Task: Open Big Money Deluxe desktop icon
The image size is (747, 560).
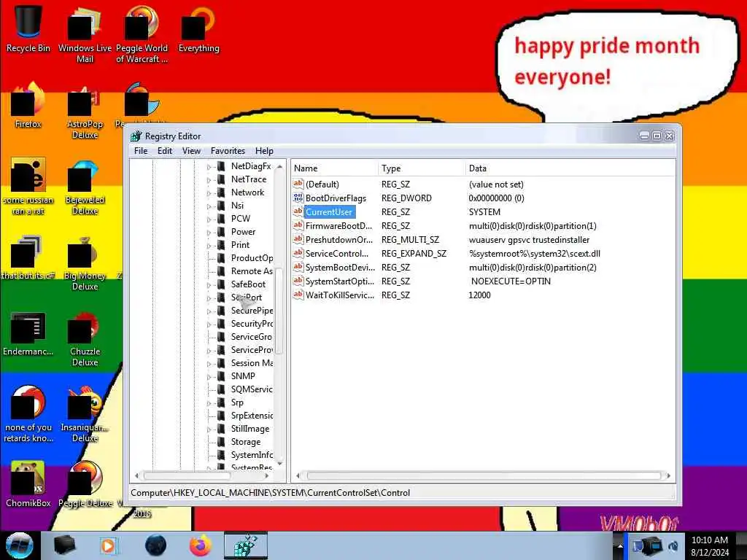Action: [85, 262]
